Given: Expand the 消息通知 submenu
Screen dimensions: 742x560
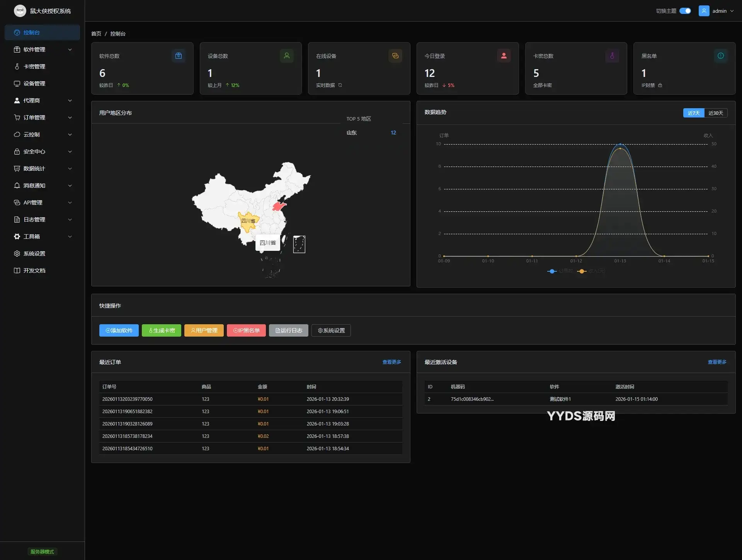Looking at the screenshot, I should click(43, 186).
